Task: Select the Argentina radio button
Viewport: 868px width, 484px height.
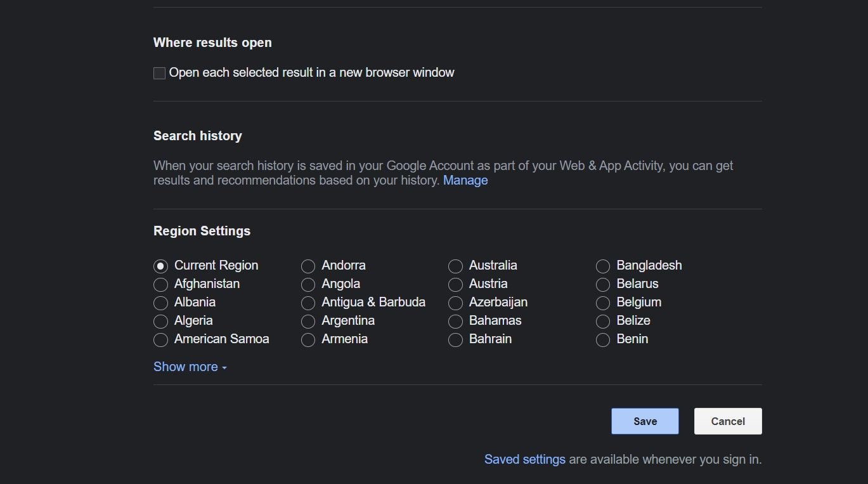Action: click(x=308, y=321)
